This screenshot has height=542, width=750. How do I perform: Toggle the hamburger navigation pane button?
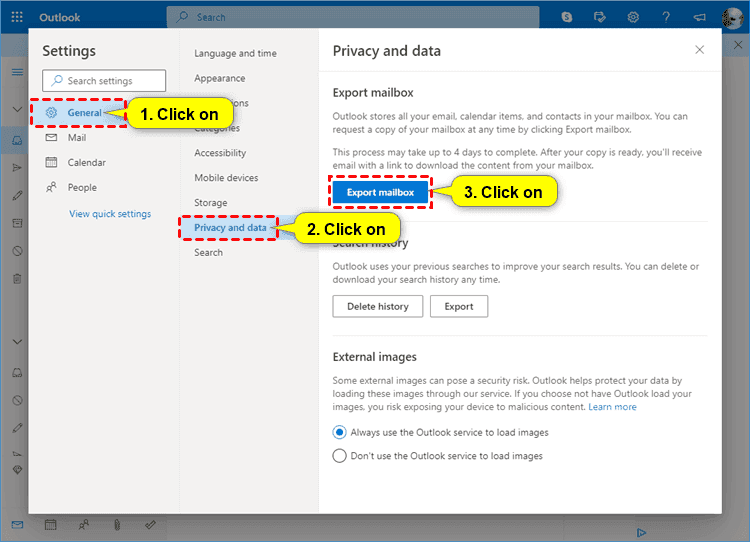point(17,72)
